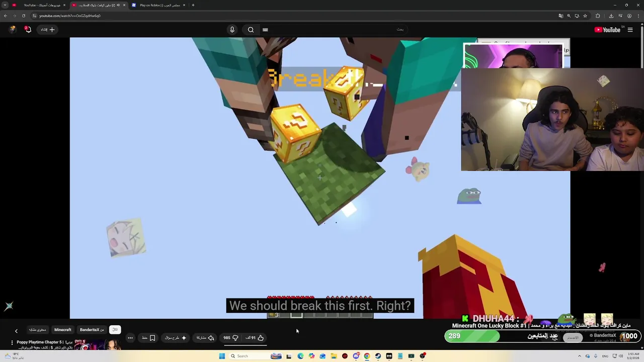Switch to the first YouTube browser tab
The image size is (644, 362).
coord(39,5)
